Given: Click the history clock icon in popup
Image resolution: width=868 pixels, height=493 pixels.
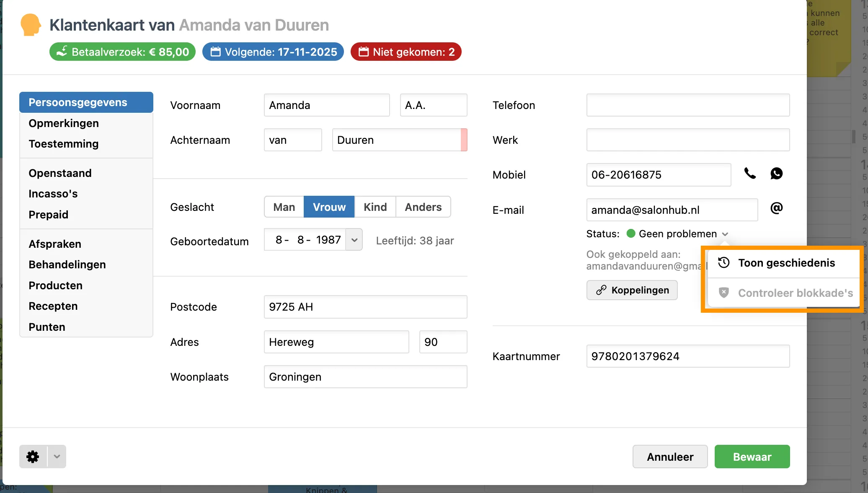Looking at the screenshot, I should coord(724,263).
